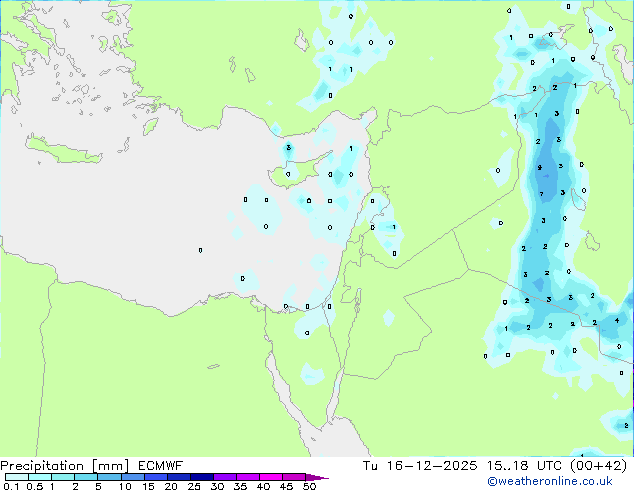Viewport: 634px width, 490px height.
Task: Click the "15..18" time range text
Action: 507,466
